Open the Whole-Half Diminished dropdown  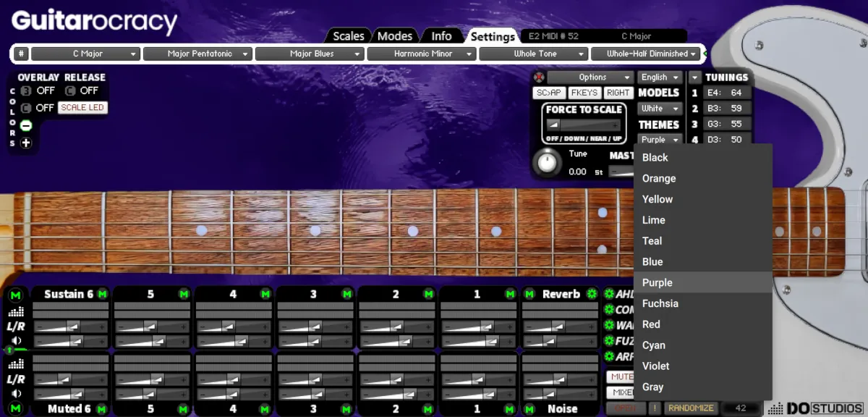point(646,54)
